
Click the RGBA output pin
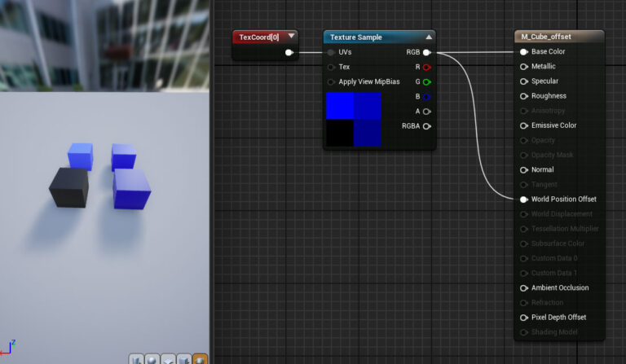[x=426, y=126]
